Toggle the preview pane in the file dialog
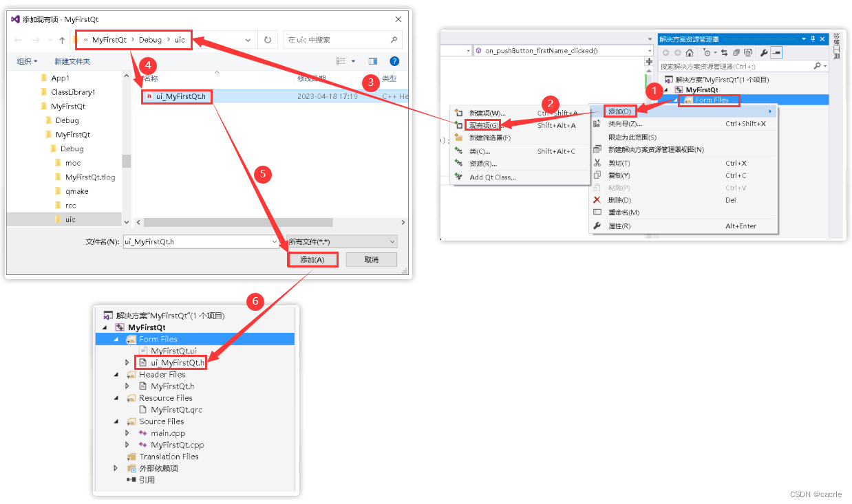 [x=373, y=61]
